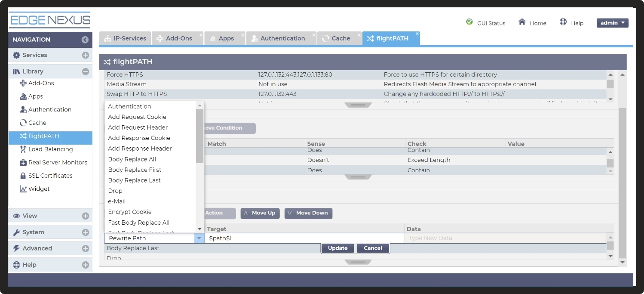Viewport: 644px width, 294px height.
Task: Choose Add Request Cookie from list
Action: [150, 117]
